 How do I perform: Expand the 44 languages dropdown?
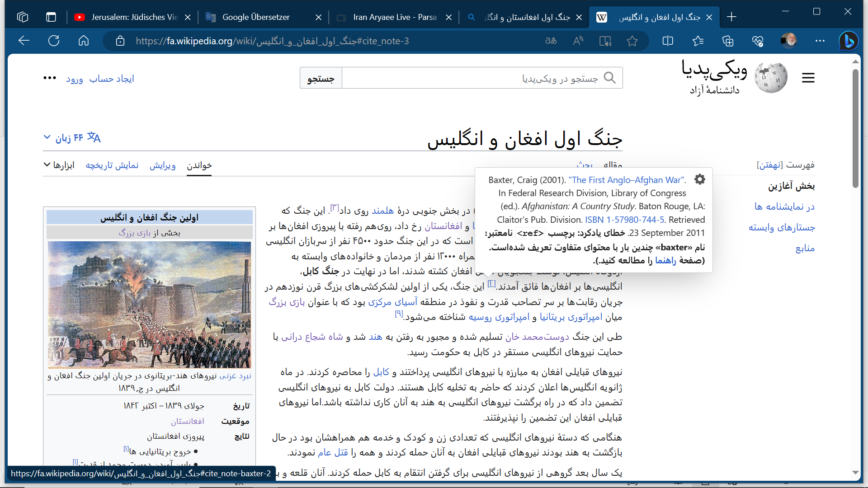pyautogui.click(x=72, y=137)
